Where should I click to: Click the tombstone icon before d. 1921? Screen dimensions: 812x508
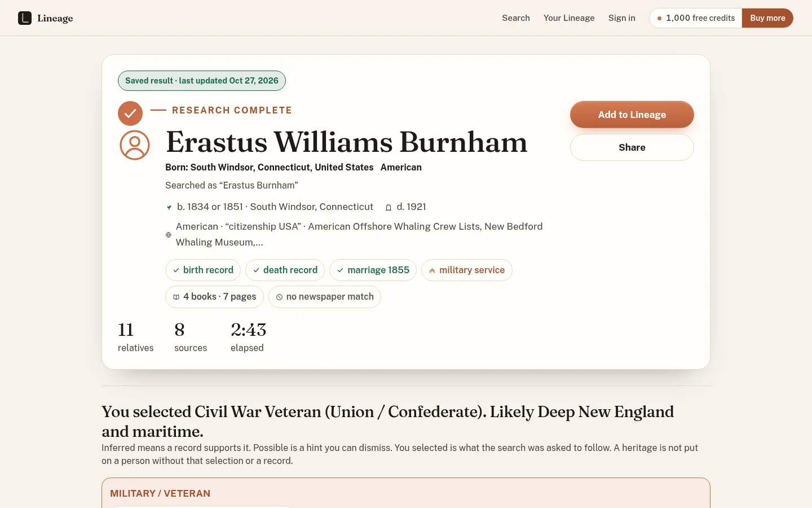389,208
